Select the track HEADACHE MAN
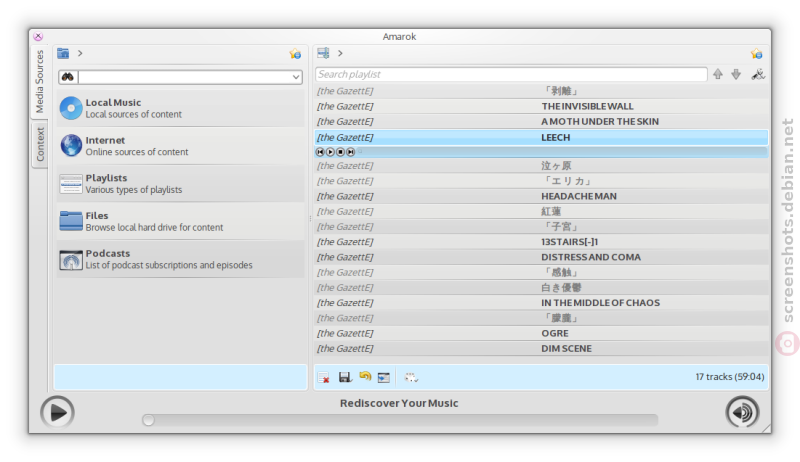This screenshot has width=800, height=462. coord(541,196)
